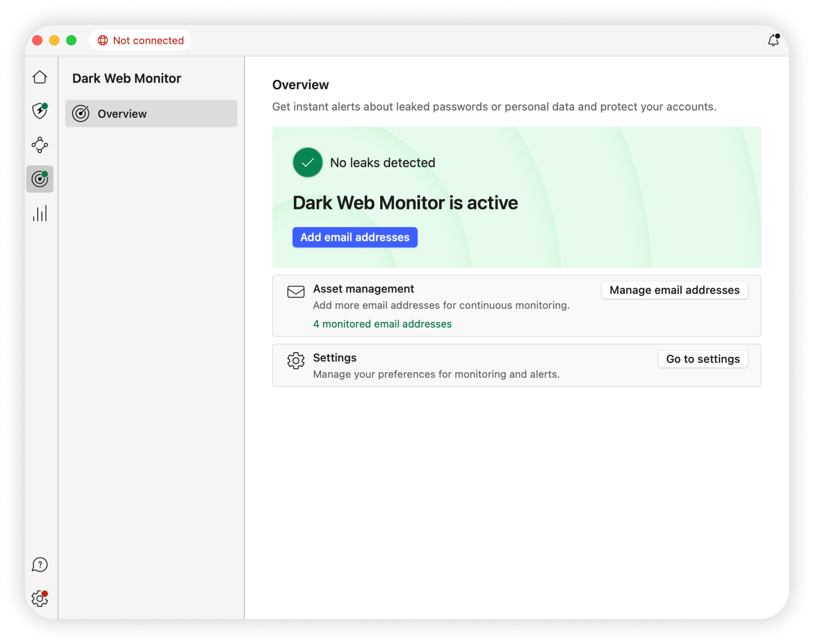Click the red globe icon in title bar
Viewport: 814px width, 644px height.
click(x=103, y=40)
